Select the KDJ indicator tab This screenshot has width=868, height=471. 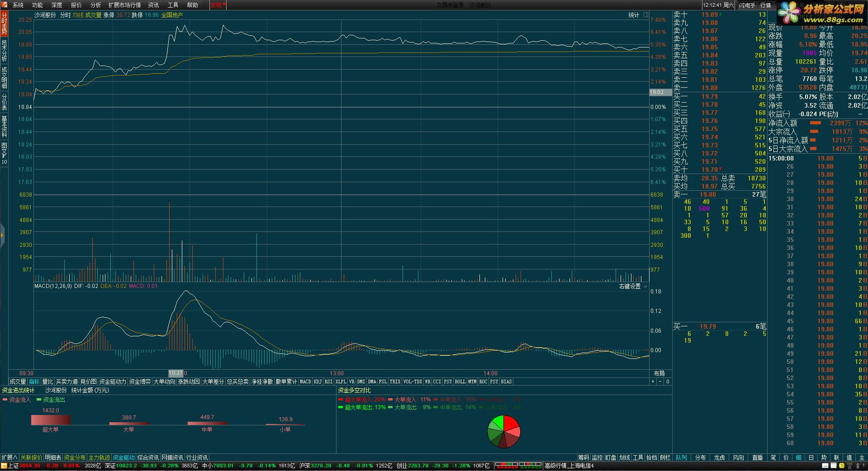(318, 382)
